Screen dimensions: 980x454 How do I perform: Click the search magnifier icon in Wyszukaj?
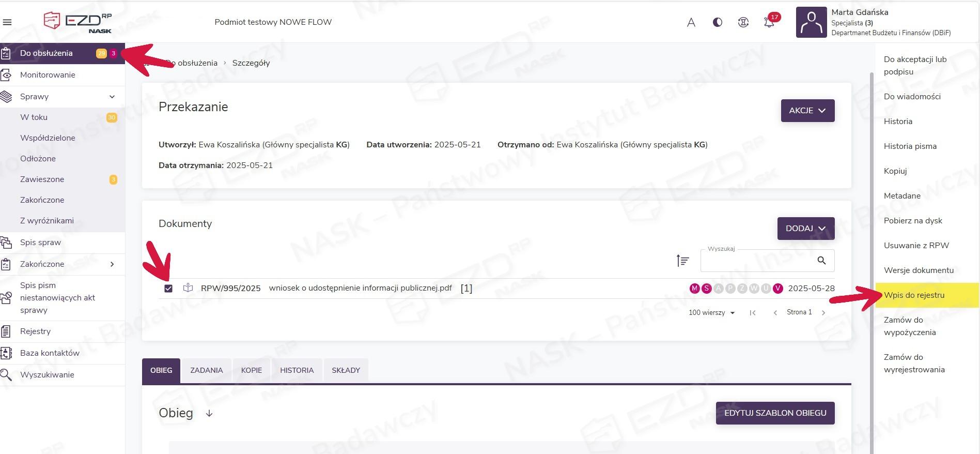[821, 261]
